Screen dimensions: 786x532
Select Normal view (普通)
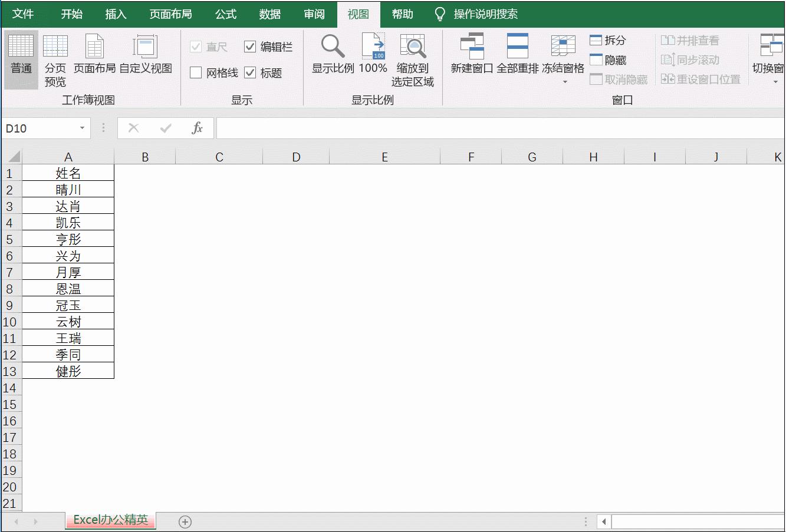click(21, 59)
